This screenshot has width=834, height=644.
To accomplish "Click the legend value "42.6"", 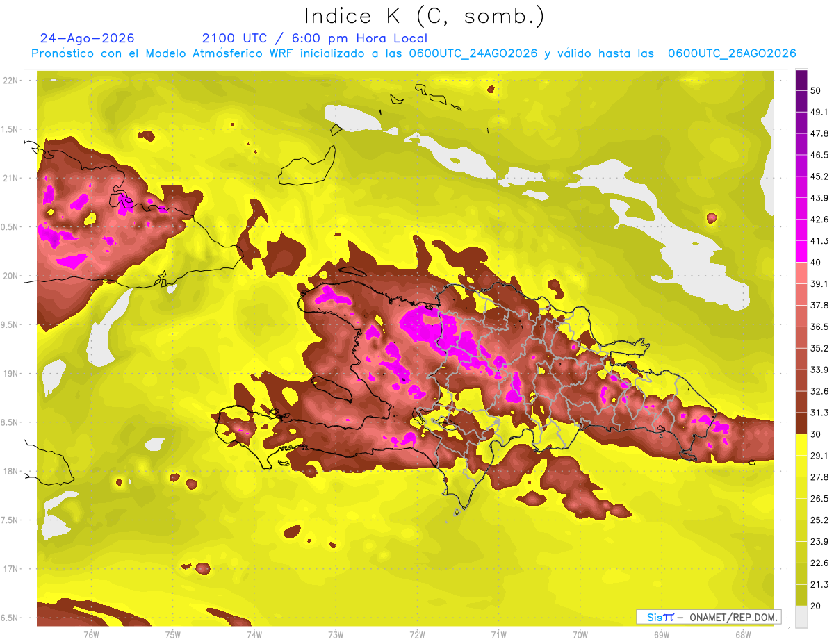I will pos(819,220).
